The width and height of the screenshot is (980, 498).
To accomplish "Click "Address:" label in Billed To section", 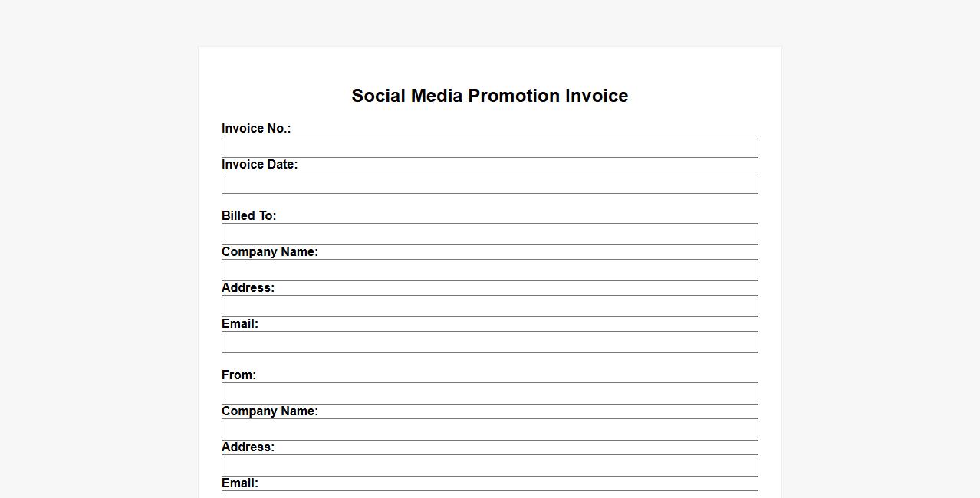I will point(248,288).
